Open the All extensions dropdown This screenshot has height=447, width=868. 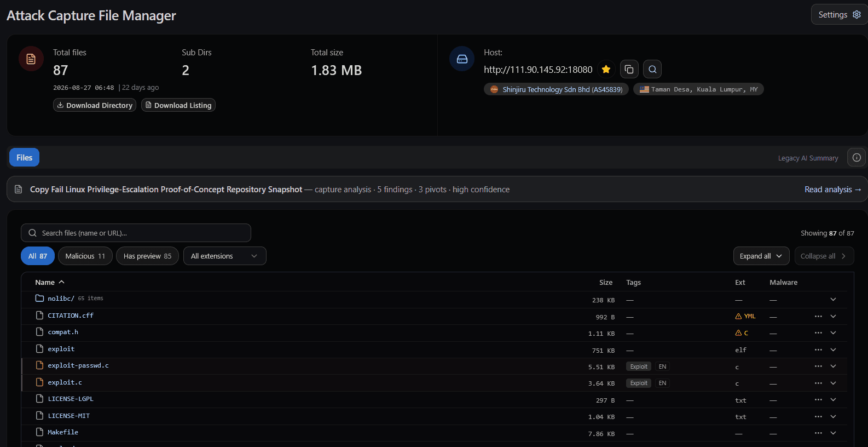click(x=224, y=256)
